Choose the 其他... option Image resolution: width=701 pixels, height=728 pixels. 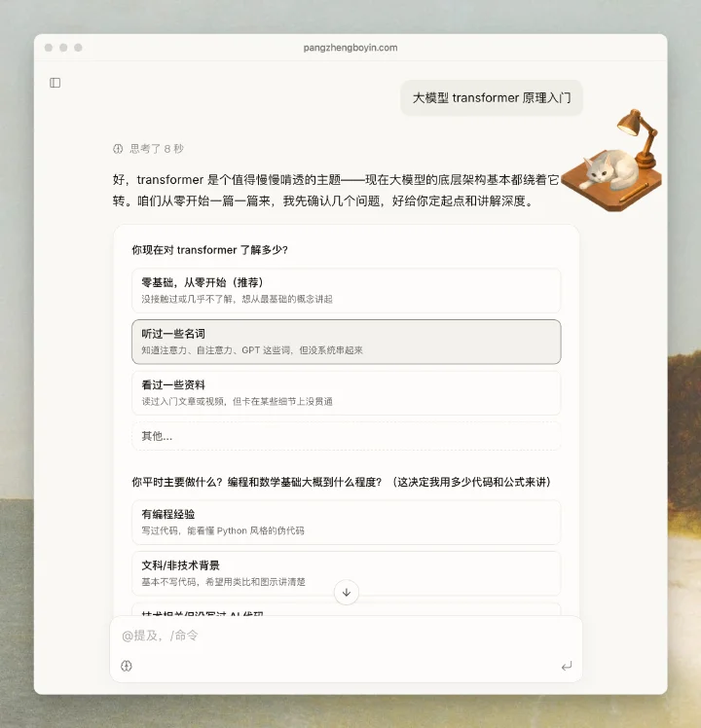click(346, 436)
